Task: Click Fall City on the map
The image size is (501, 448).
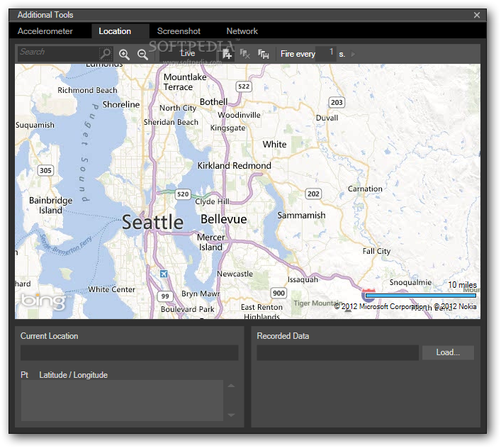Action: [376, 251]
